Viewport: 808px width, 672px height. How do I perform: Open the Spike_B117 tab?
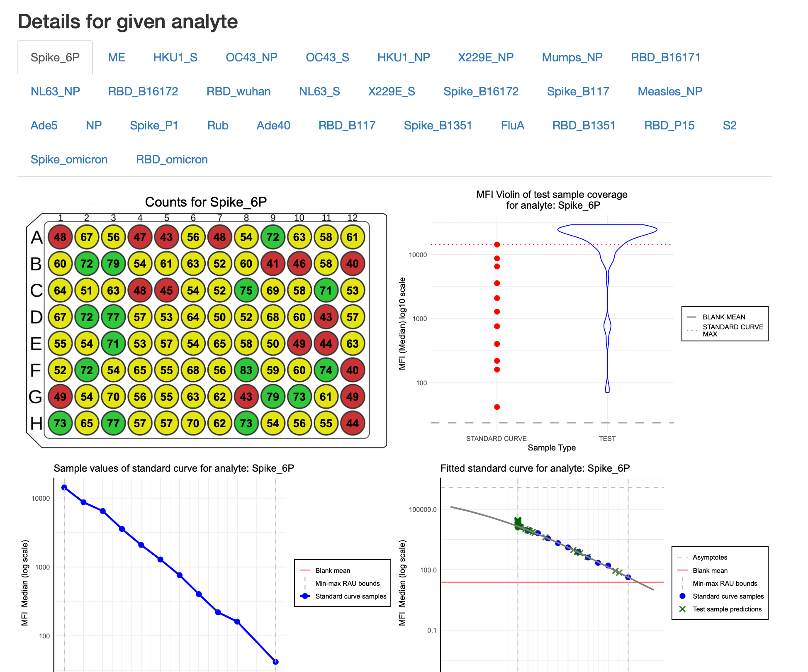click(578, 91)
